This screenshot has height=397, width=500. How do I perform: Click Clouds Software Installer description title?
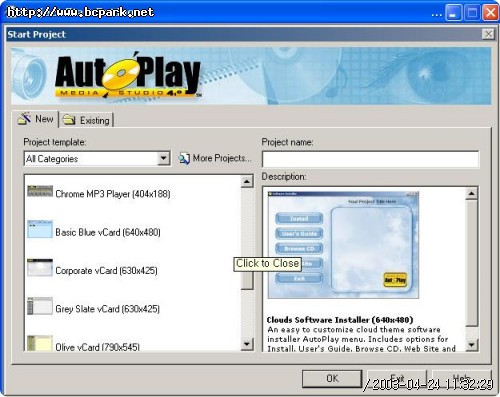340,320
